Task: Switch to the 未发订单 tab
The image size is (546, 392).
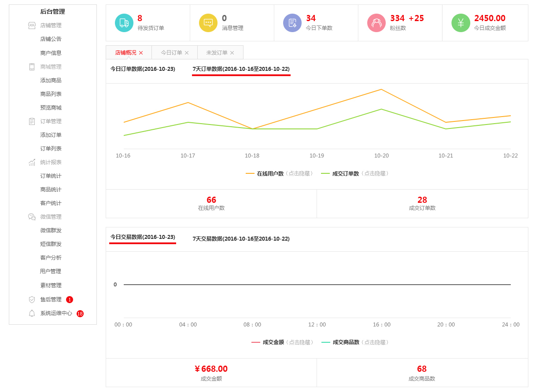Action: pos(217,52)
